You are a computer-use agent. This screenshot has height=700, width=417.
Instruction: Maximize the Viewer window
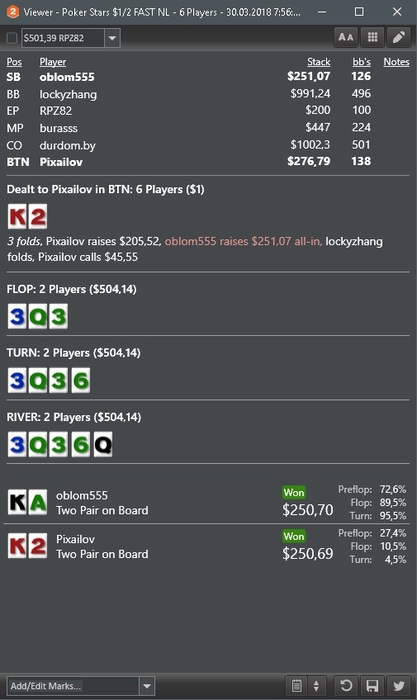coord(359,12)
